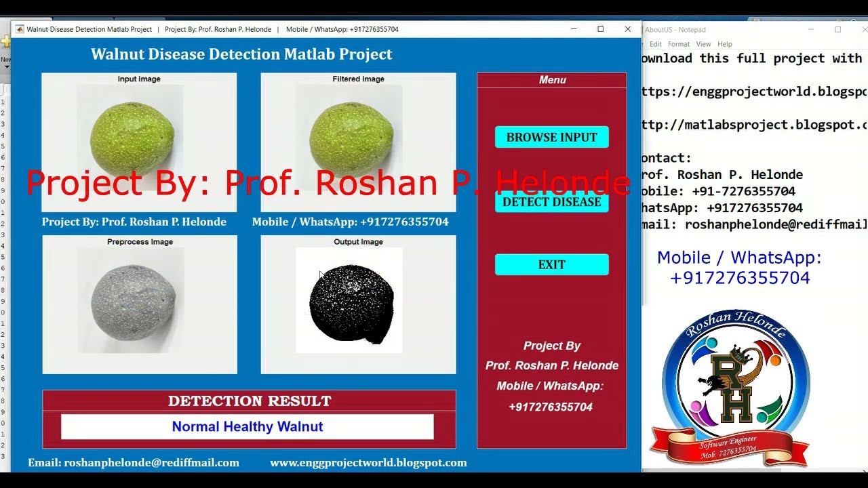
Task: Click the MATLAB icon in the window title bar
Action: tap(20, 29)
